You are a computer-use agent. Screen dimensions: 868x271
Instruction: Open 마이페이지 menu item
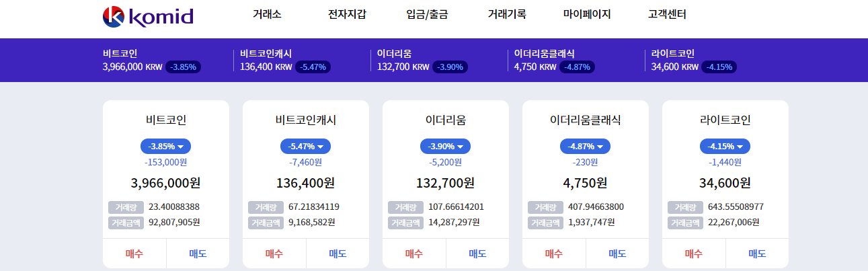pos(587,14)
